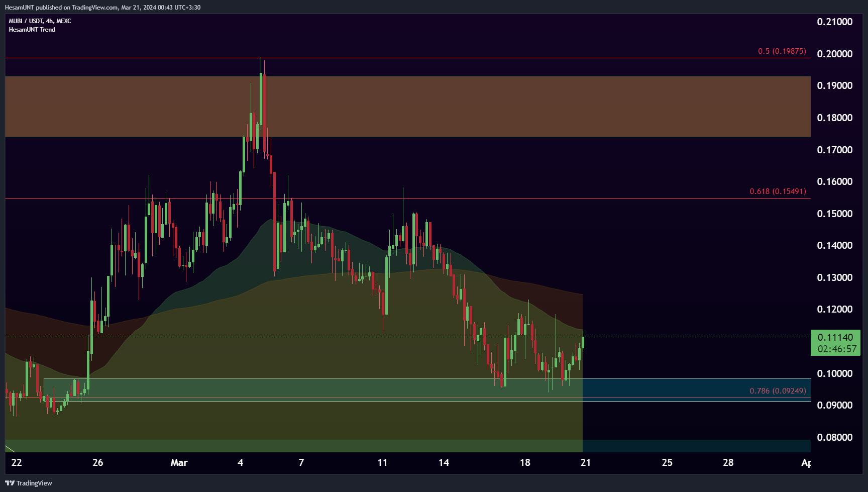The image size is (868, 492).
Task: Click the 0.19000 price axis label
Action: (835, 85)
